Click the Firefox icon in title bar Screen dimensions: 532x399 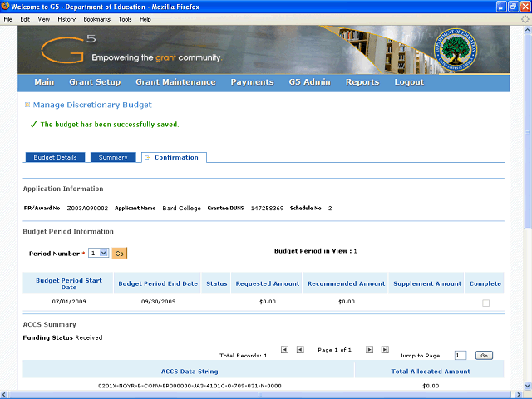click(x=7, y=7)
